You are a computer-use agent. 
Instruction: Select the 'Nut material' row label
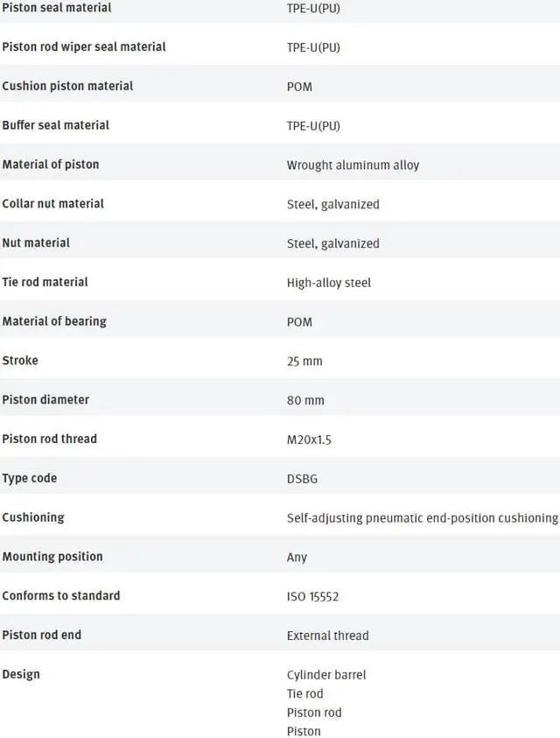(36, 242)
